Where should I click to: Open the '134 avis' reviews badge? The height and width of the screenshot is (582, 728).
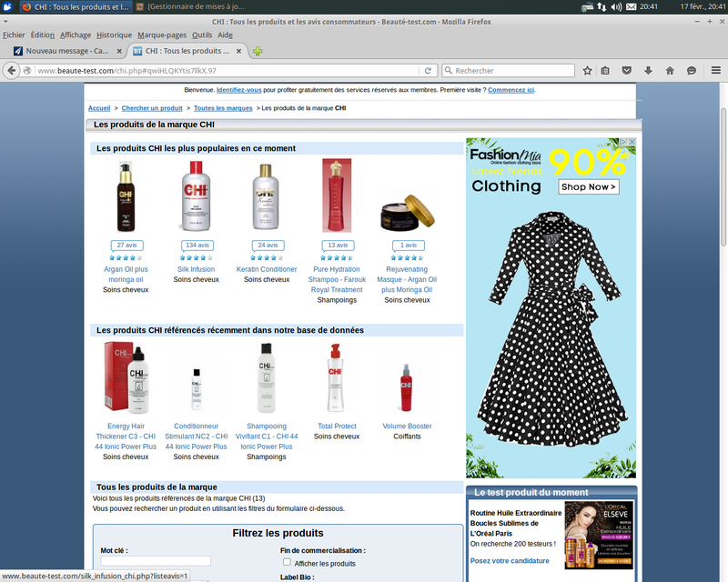click(x=197, y=245)
